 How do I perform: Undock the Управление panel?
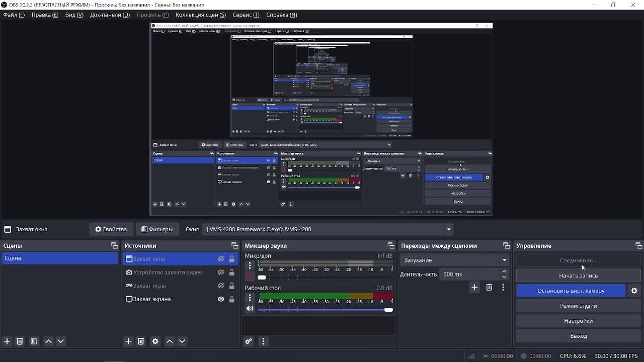pyautogui.click(x=638, y=246)
